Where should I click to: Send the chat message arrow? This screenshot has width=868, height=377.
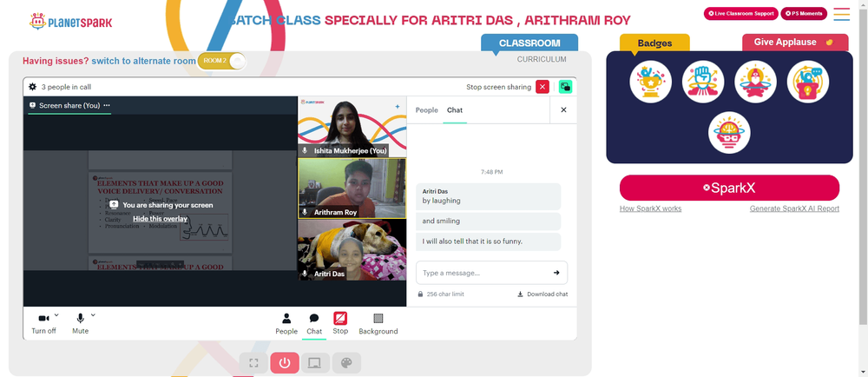point(556,273)
